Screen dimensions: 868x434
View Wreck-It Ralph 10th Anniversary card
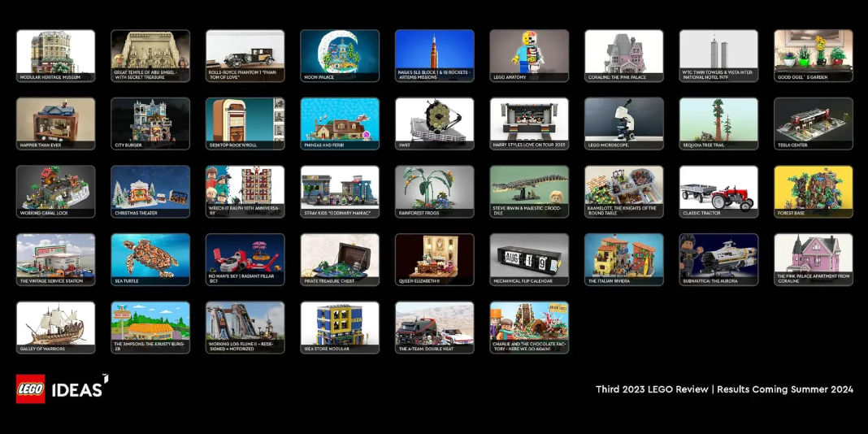tap(245, 192)
